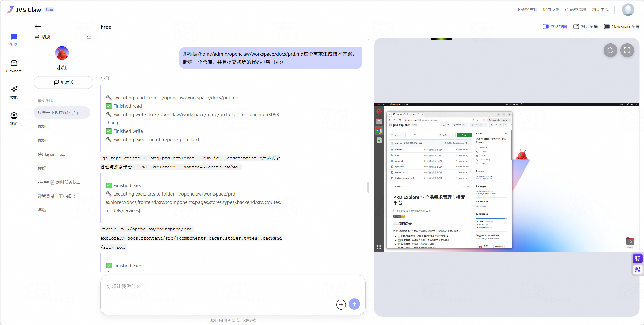Screen dimensions: 644x325
Task: Enter fullscreen via the ClawSpace expand icon
Action: pos(627,50)
